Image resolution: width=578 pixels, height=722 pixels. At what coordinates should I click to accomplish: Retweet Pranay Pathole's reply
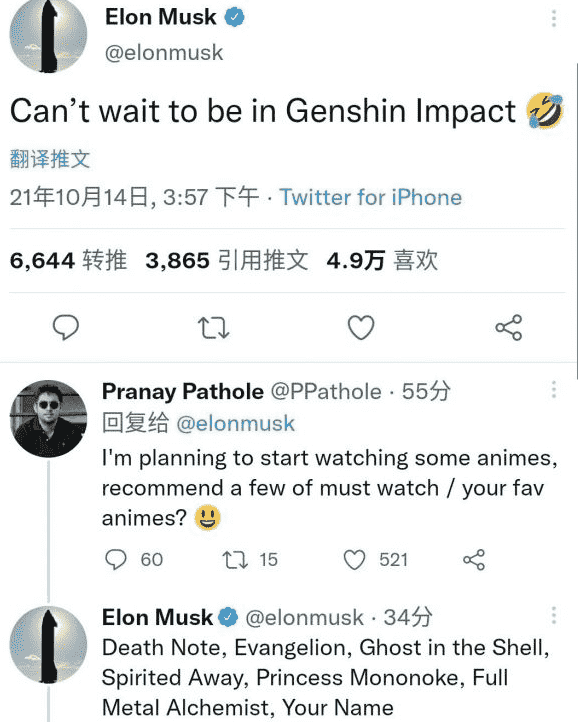tap(235, 560)
